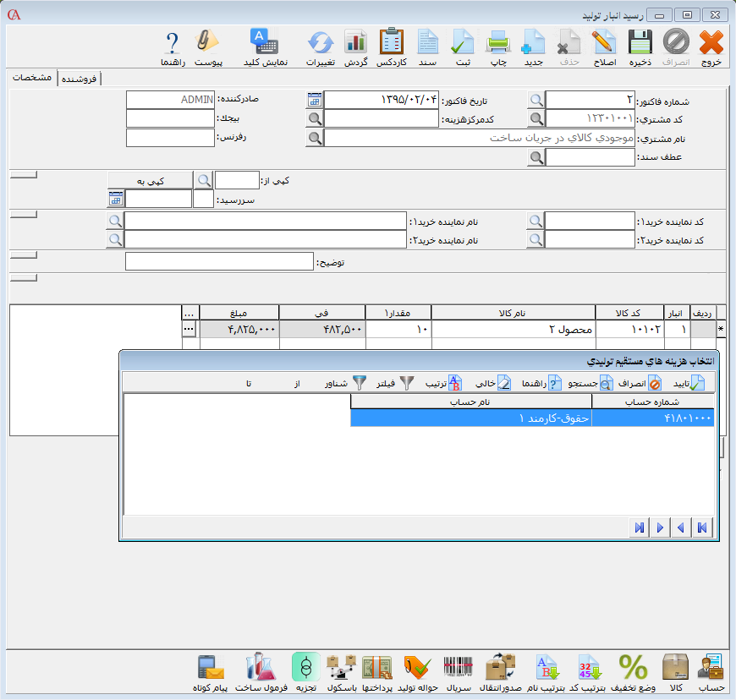
Task: Click the فرمول ساخت flask icon
Action: pyautogui.click(x=261, y=672)
